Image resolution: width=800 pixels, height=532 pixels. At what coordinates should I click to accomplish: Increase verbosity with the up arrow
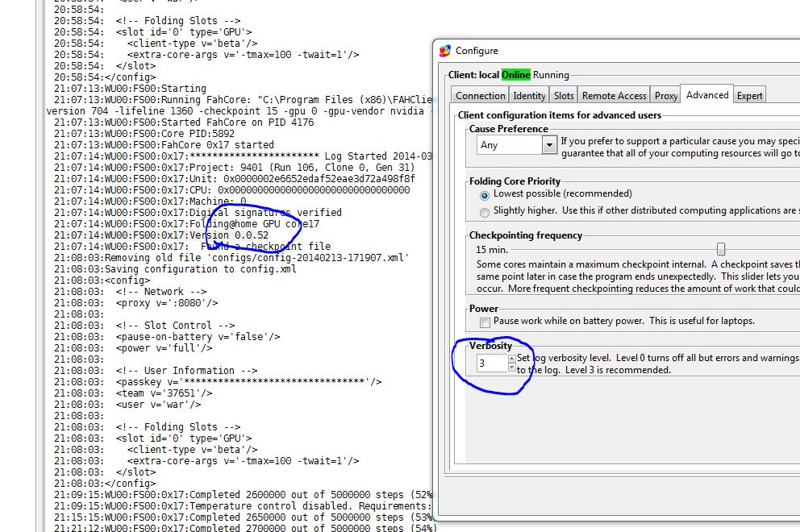click(x=512, y=359)
